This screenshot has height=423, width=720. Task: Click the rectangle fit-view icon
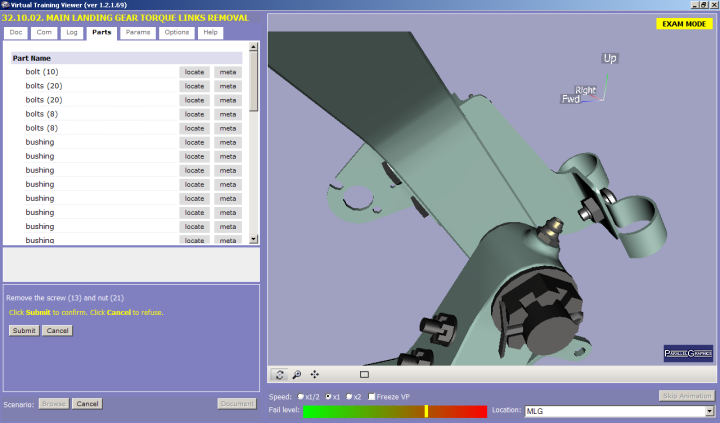[x=364, y=374]
